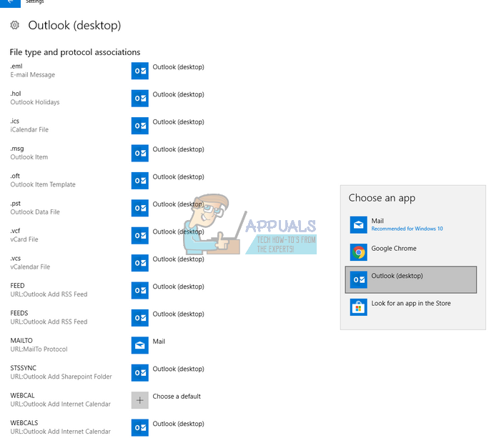The width and height of the screenshot is (499, 448).
Task: Click the Outlook icon for .oft
Action: tap(139, 180)
